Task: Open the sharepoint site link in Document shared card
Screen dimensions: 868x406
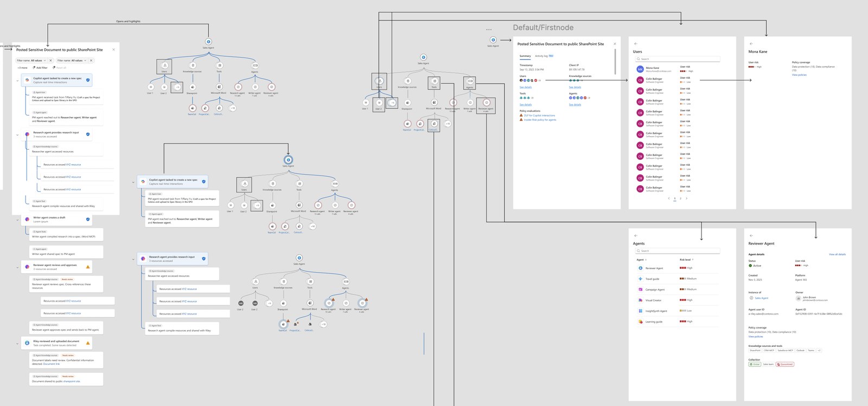Action: (72, 381)
